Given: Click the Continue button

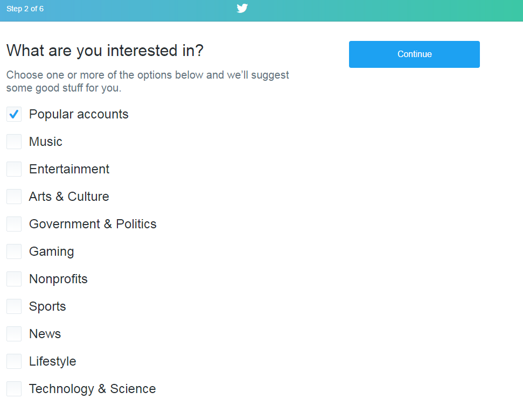Looking at the screenshot, I should coord(414,54).
